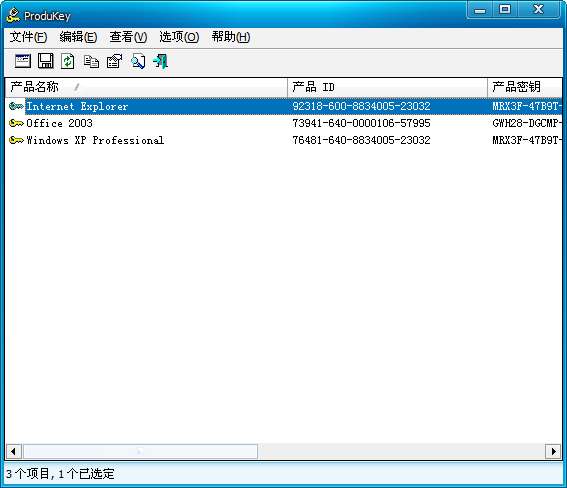Open the 选项(O) menu

coord(179,37)
